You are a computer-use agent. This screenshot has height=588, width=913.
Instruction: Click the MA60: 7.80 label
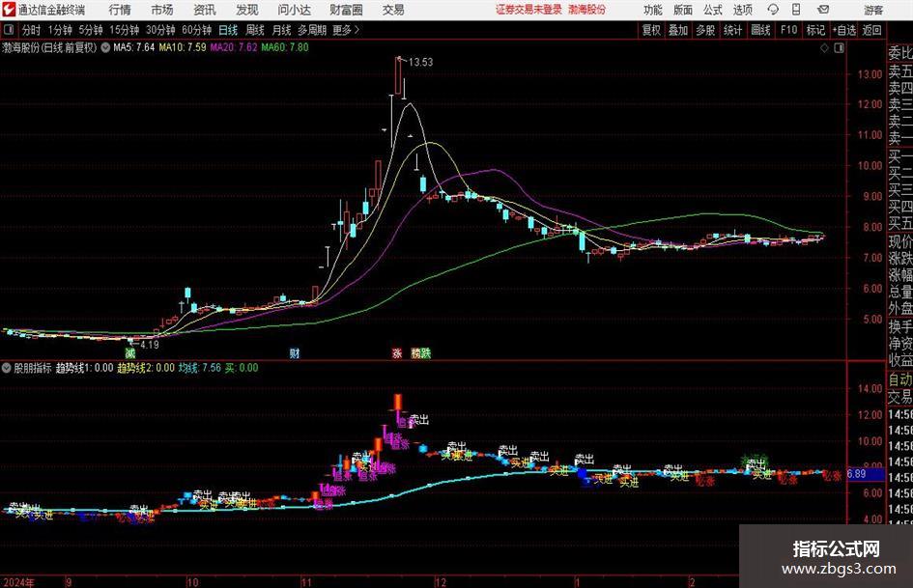click(285, 47)
